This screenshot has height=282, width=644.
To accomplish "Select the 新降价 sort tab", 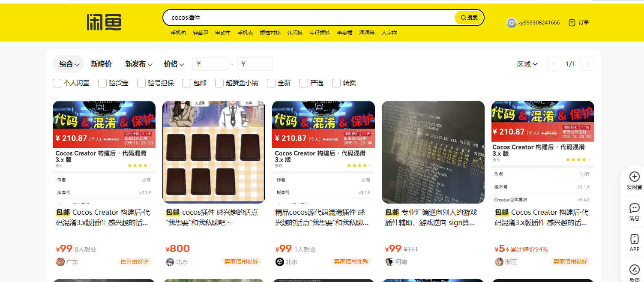I will point(101,64).
